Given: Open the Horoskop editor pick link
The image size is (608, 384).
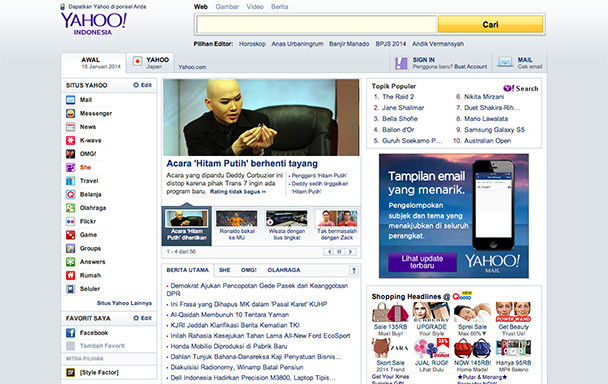Looking at the screenshot, I should coord(252,44).
